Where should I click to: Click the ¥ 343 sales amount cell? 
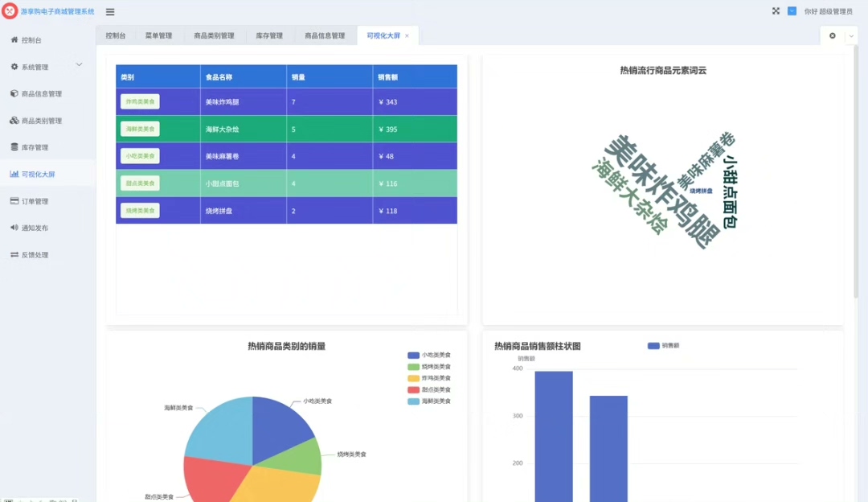(x=416, y=102)
